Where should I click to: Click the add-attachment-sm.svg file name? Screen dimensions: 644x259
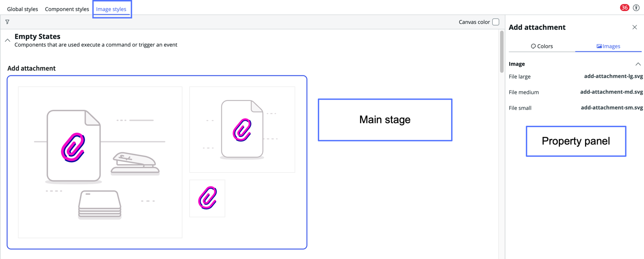point(612,107)
